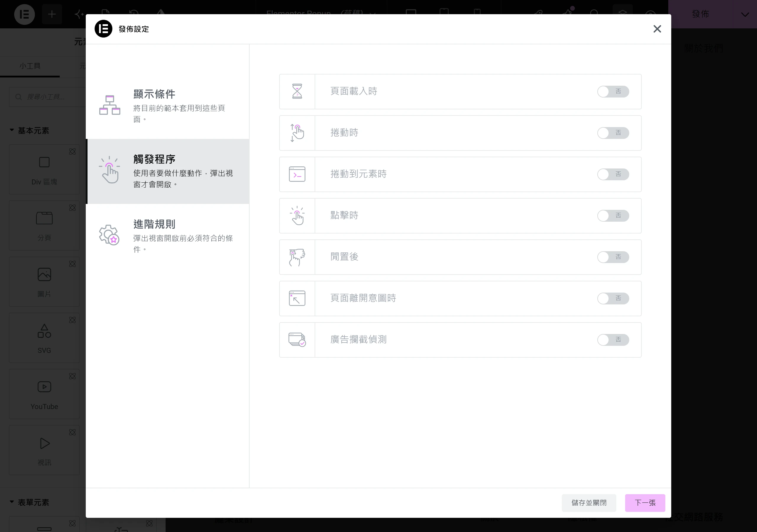Click the 發佈 publish button

700,14
